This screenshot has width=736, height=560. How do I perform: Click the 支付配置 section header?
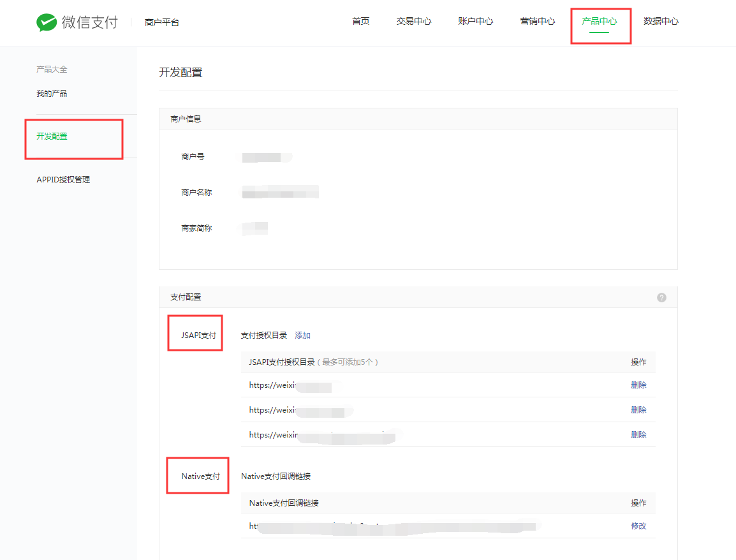tap(186, 297)
